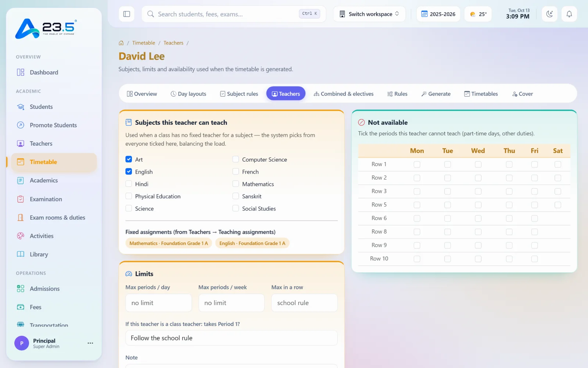Image resolution: width=588 pixels, height=368 pixels.
Task: Click the Max periods / day field
Action: pos(158,303)
